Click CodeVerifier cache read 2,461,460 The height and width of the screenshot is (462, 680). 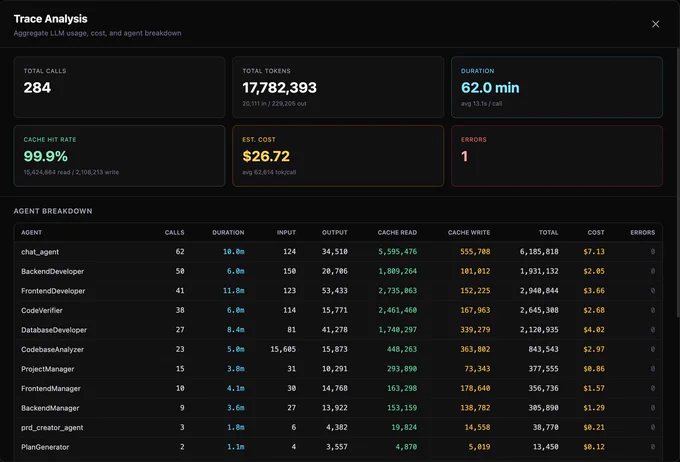click(x=397, y=310)
